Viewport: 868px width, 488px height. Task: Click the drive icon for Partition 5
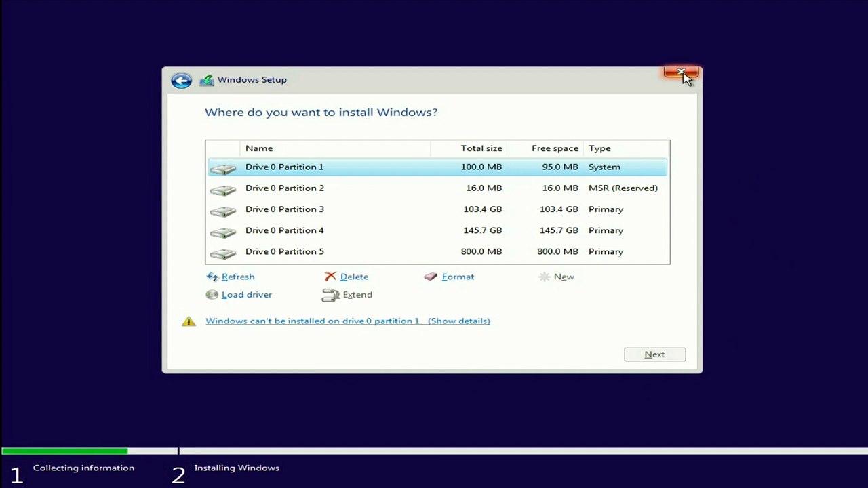coord(222,252)
